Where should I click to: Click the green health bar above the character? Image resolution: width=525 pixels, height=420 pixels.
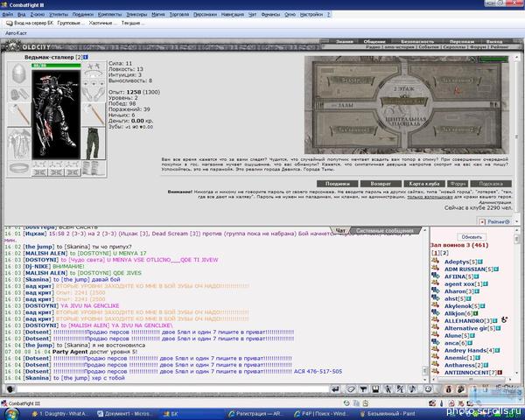coord(56,66)
